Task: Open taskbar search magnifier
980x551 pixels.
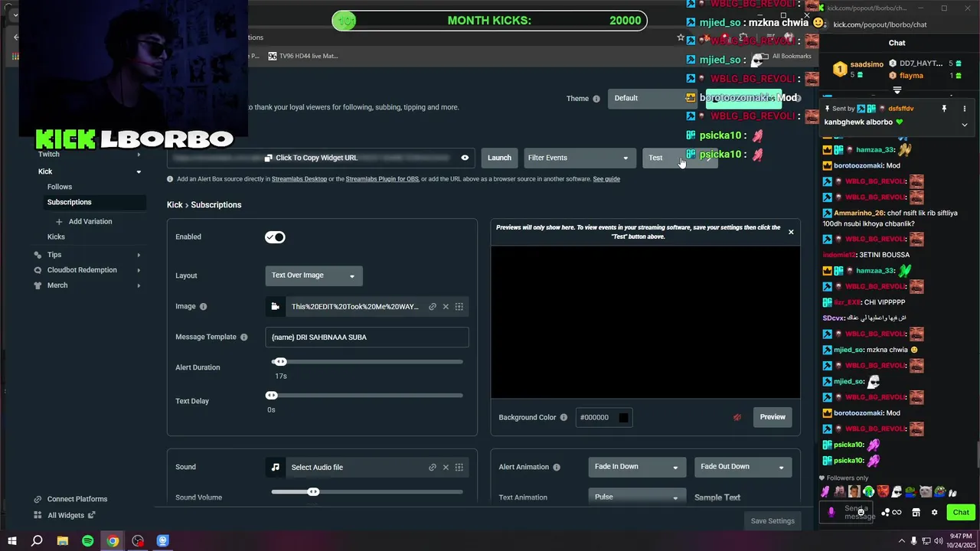Action: pos(37,541)
